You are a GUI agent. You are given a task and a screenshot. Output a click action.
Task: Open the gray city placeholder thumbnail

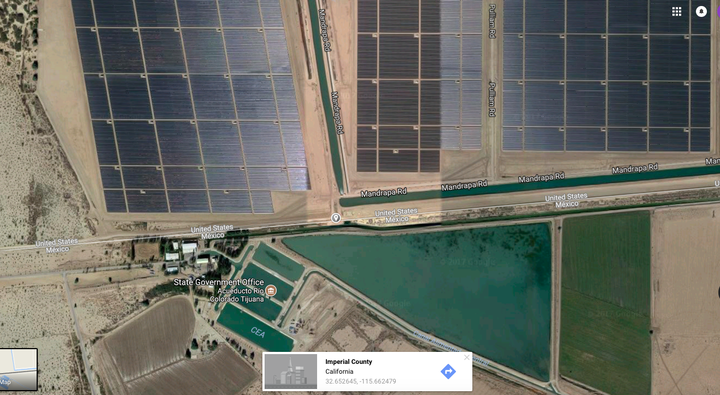point(291,372)
